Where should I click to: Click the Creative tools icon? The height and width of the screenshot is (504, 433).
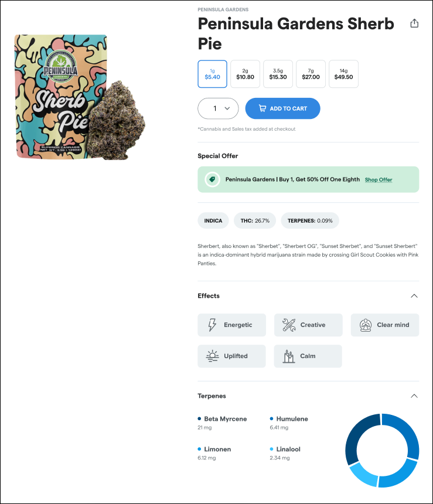[288, 325]
